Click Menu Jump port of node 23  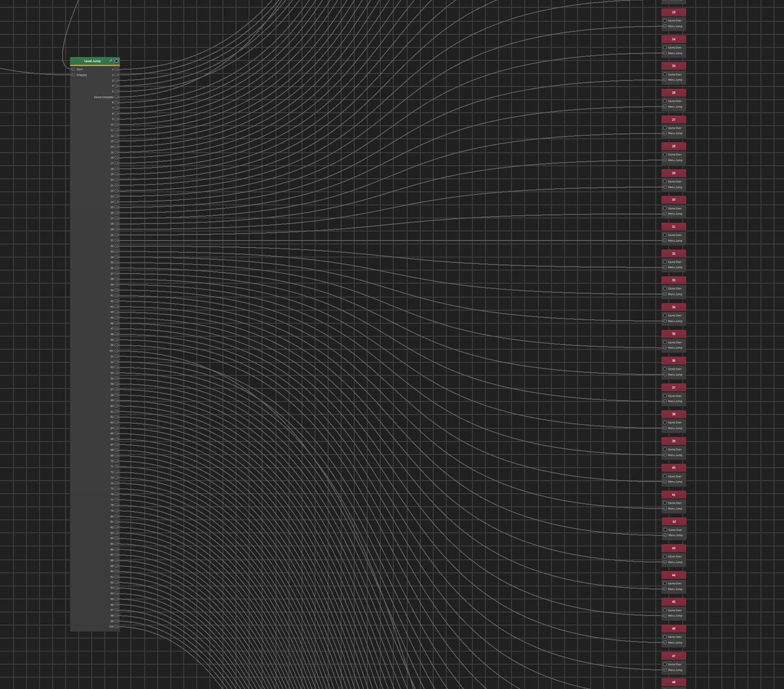click(x=665, y=26)
